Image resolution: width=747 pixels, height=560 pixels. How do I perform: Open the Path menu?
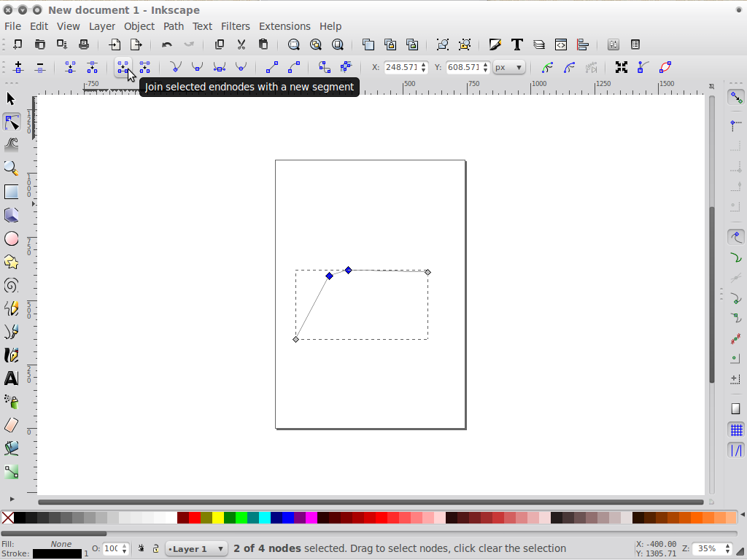click(x=174, y=26)
